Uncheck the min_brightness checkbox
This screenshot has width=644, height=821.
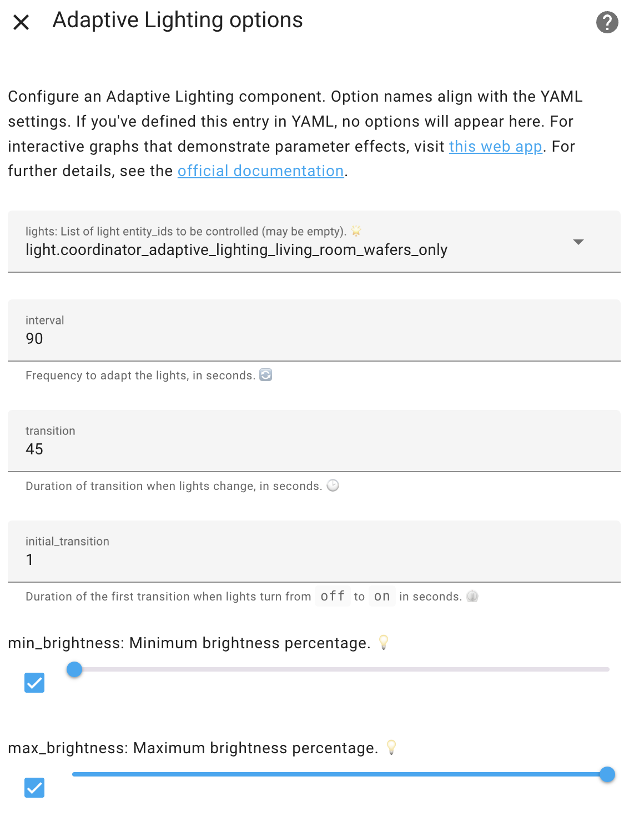pyautogui.click(x=34, y=683)
